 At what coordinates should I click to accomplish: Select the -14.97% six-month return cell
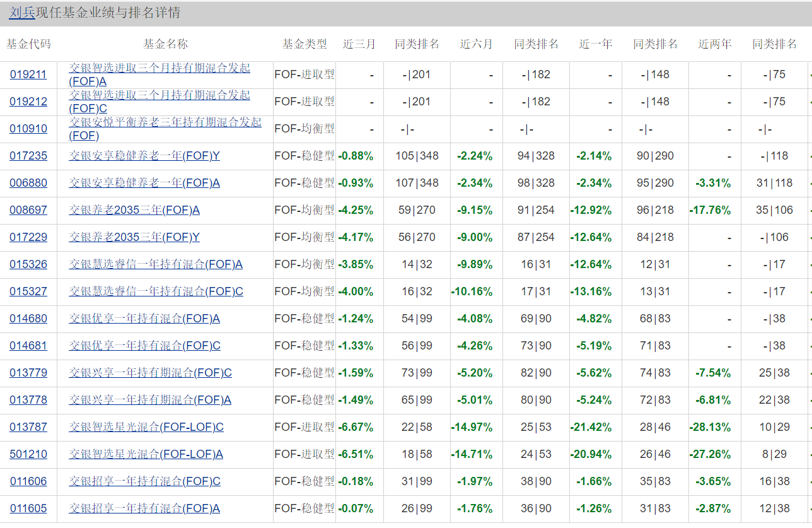(x=472, y=427)
